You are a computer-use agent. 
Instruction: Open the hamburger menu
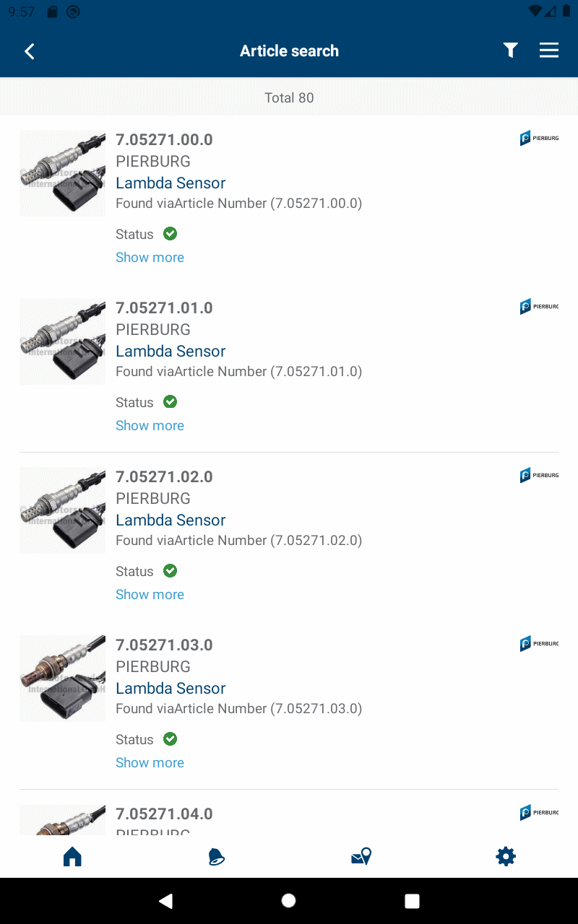pos(549,51)
